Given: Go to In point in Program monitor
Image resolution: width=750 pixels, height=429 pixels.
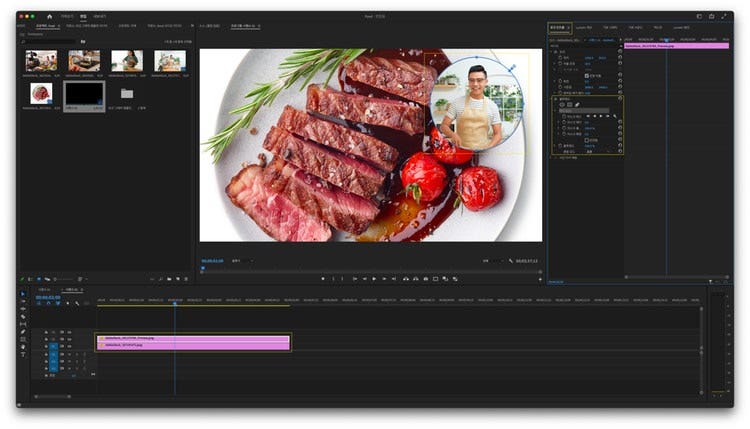Looking at the screenshot, I should click(x=355, y=279).
